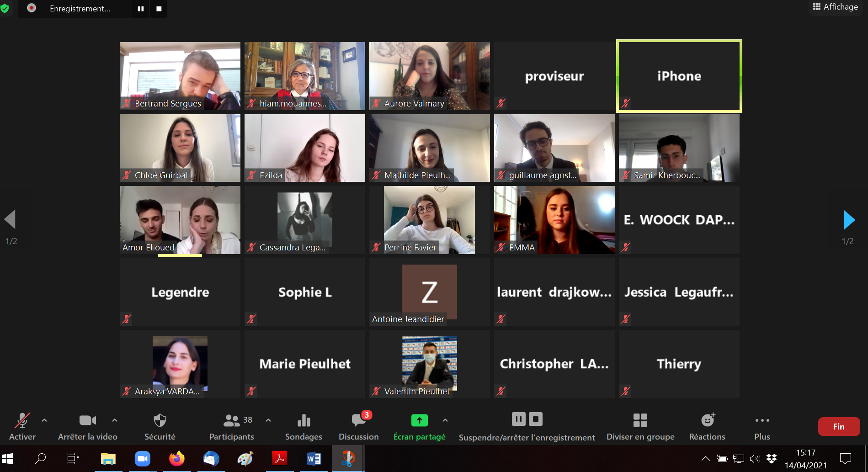Stop recording from the bottom toolbar square button
Screen dimensions: 868x472
[x=536, y=419]
